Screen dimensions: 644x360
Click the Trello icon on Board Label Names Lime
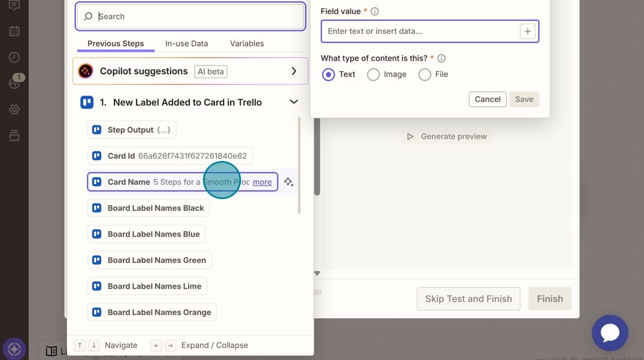(97, 286)
